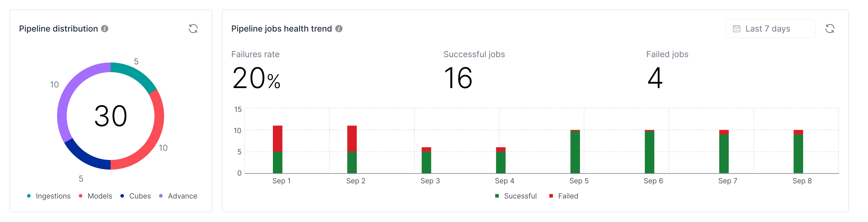The width and height of the screenshot is (868, 222).
Task: Click the Sep 5 successful bar
Action: [575, 152]
